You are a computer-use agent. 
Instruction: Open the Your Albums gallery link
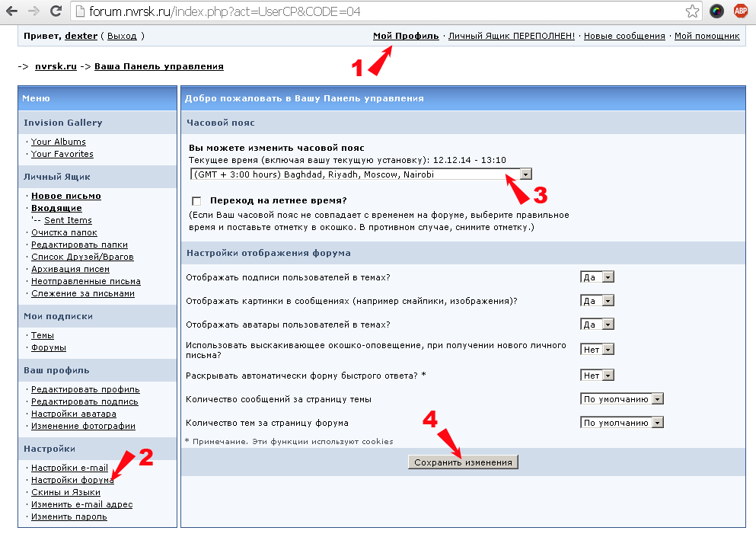pos(59,142)
